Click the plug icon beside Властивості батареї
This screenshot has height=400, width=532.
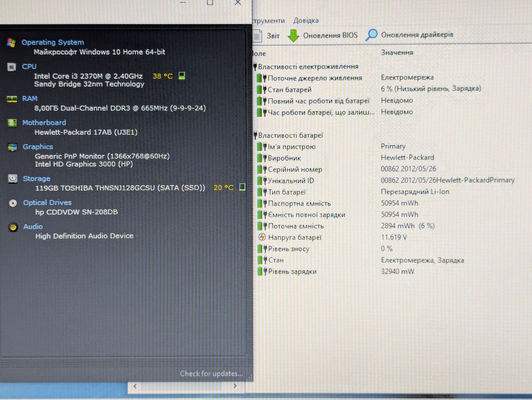[255, 135]
